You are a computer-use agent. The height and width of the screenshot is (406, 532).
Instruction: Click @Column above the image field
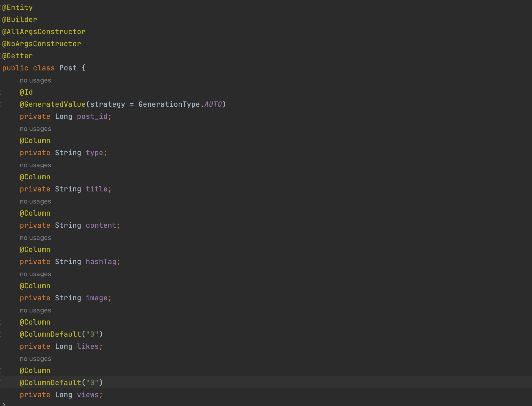point(35,286)
